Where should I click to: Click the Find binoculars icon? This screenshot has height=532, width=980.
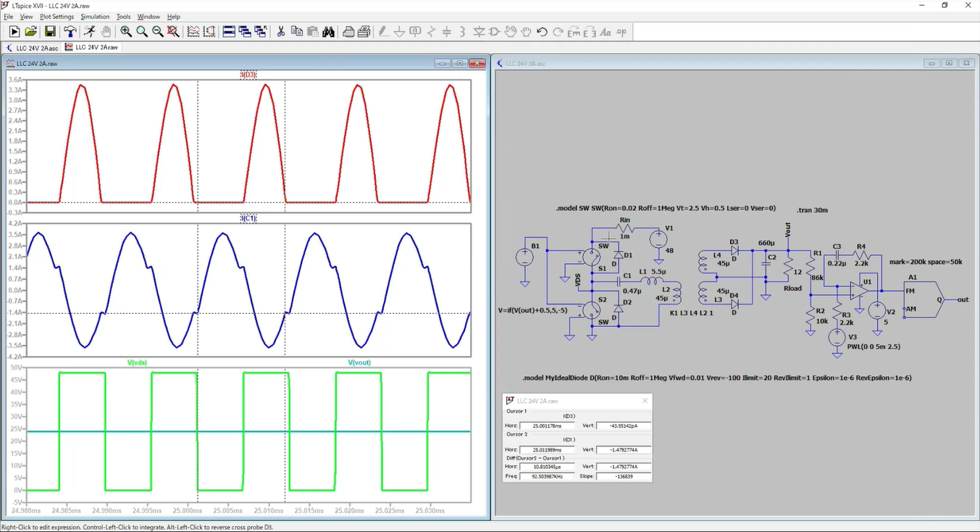point(329,31)
